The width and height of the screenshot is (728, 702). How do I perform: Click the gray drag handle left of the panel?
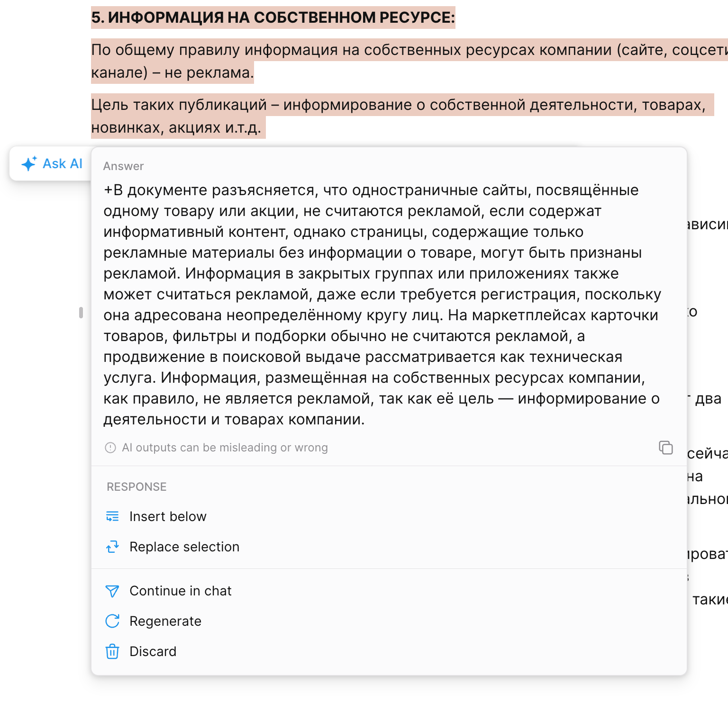pyautogui.click(x=81, y=313)
